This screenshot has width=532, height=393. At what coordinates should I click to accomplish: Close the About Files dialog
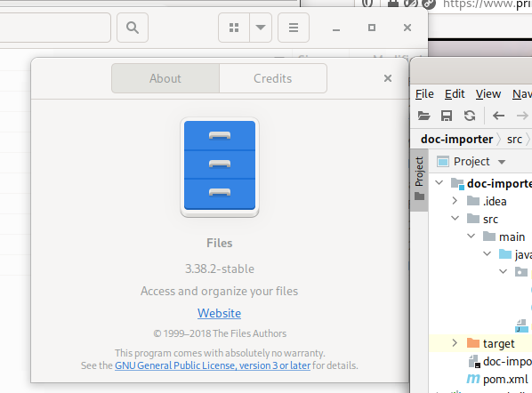click(x=388, y=78)
